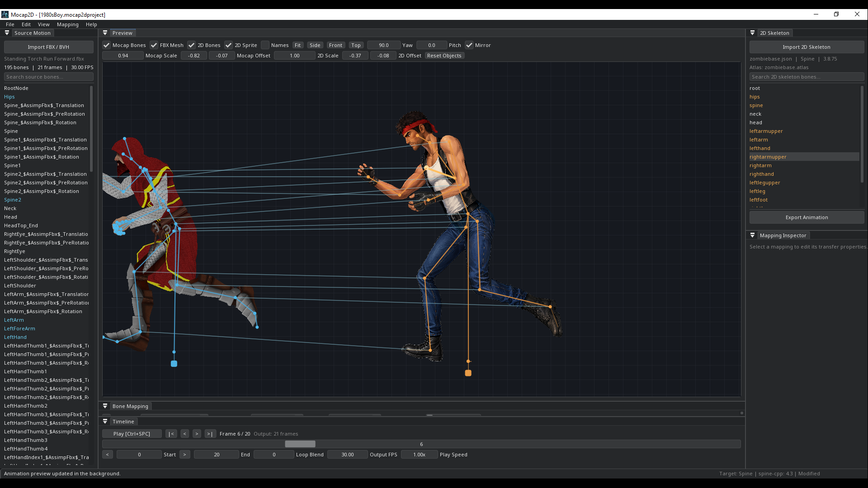Viewport: 868px width, 488px height.
Task: Open the Edit menu
Action: (26, 24)
